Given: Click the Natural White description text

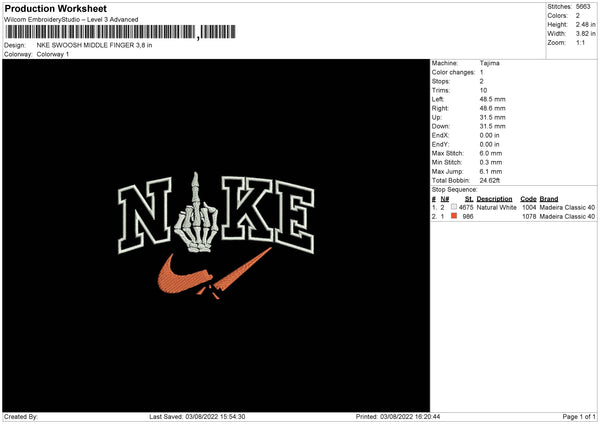Looking at the screenshot, I should tap(497, 207).
